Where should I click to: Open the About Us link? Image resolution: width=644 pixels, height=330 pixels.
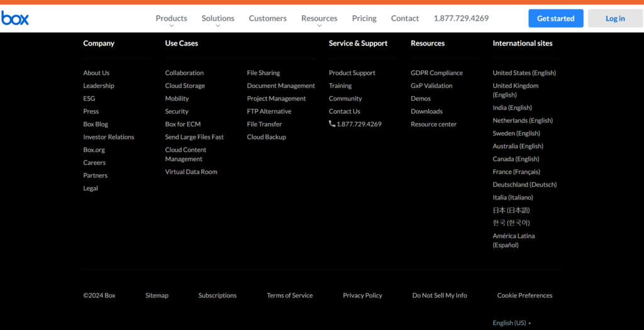point(96,73)
